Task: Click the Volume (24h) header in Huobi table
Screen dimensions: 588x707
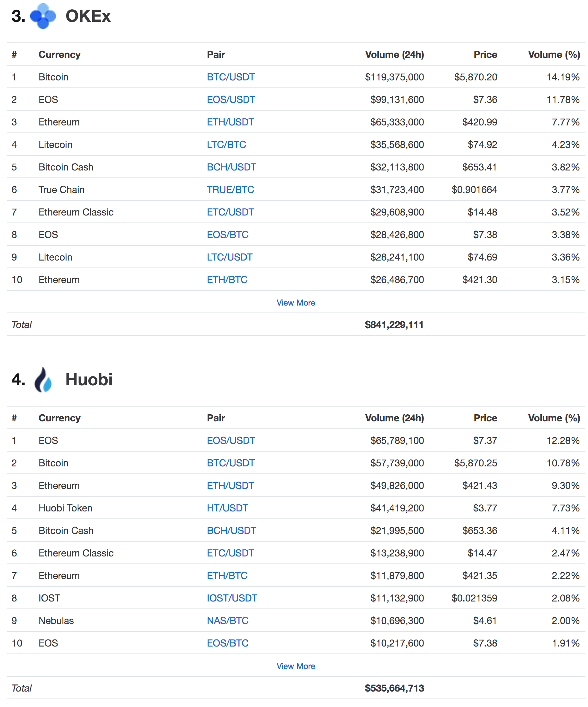Action: [x=394, y=418]
